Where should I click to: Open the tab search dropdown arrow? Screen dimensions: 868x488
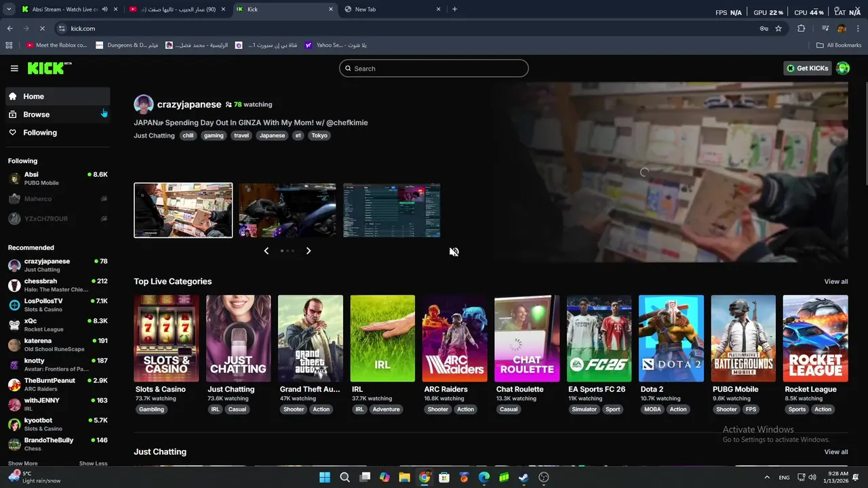coord(9,9)
